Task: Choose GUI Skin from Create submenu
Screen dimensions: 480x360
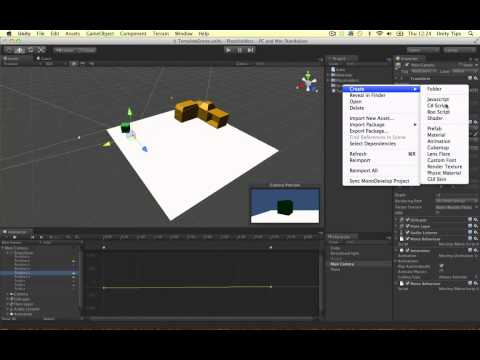Action: 437,179
